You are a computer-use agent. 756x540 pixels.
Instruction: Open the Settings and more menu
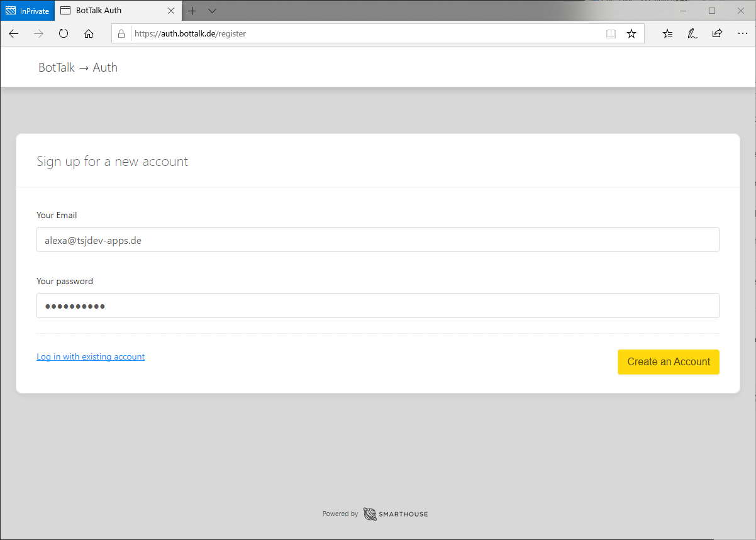pyautogui.click(x=742, y=34)
